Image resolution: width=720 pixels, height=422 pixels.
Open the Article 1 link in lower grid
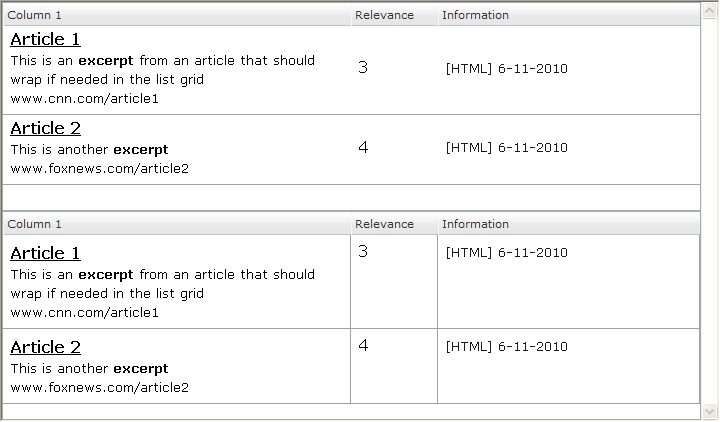point(45,254)
